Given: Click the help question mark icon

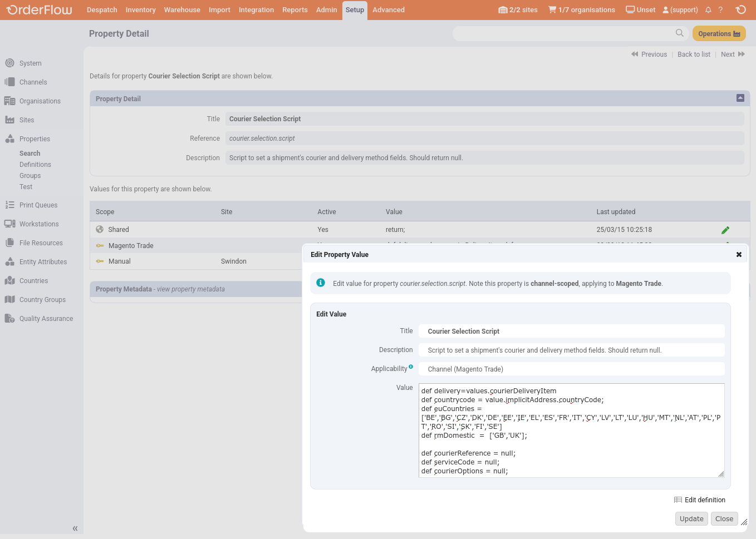Looking at the screenshot, I should click(720, 10).
